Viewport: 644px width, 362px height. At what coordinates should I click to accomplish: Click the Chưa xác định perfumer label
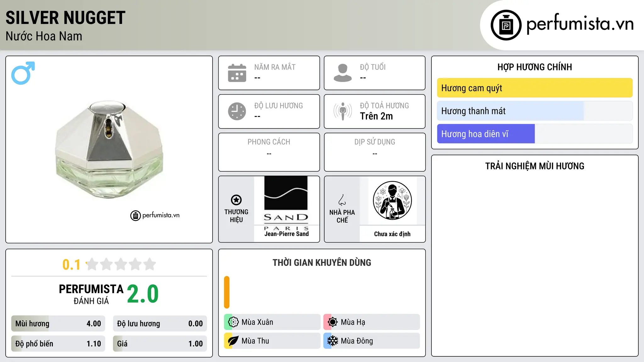(392, 234)
